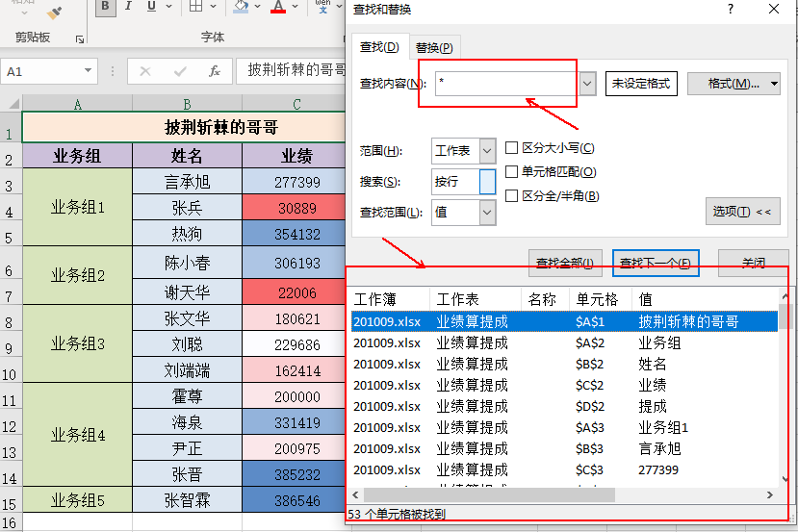Click the cancel entry X icon
This screenshot has height=532, width=798.
[145, 71]
